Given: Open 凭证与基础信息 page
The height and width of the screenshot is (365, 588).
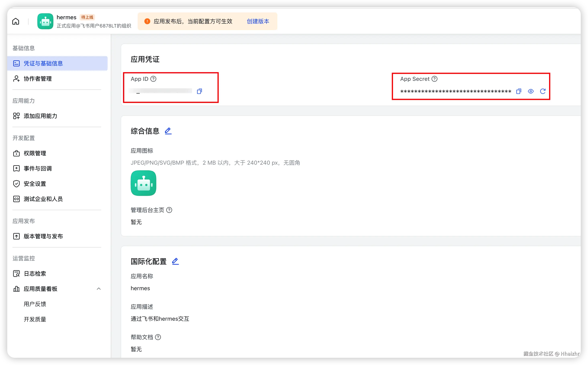Looking at the screenshot, I should [x=43, y=63].
